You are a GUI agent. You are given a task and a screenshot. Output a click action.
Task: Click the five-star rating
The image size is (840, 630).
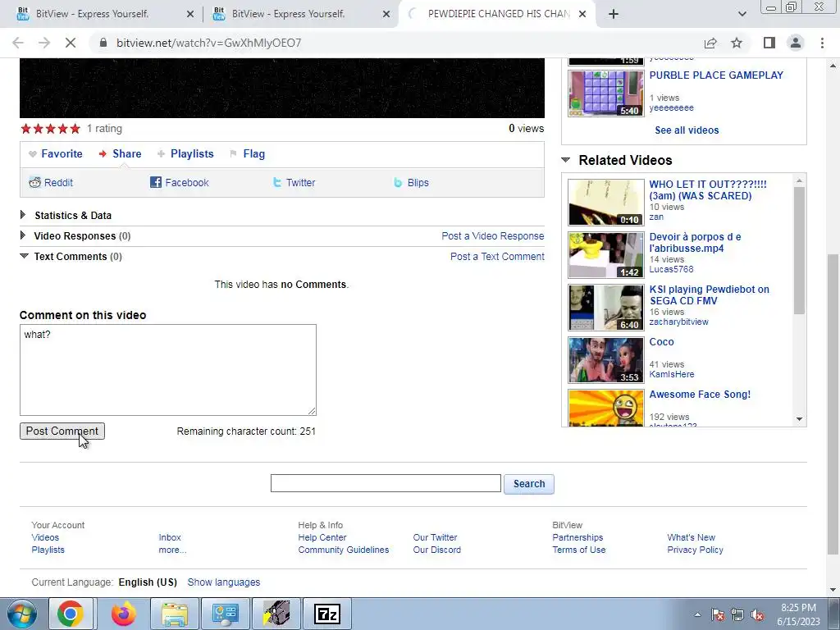[50, 129]
